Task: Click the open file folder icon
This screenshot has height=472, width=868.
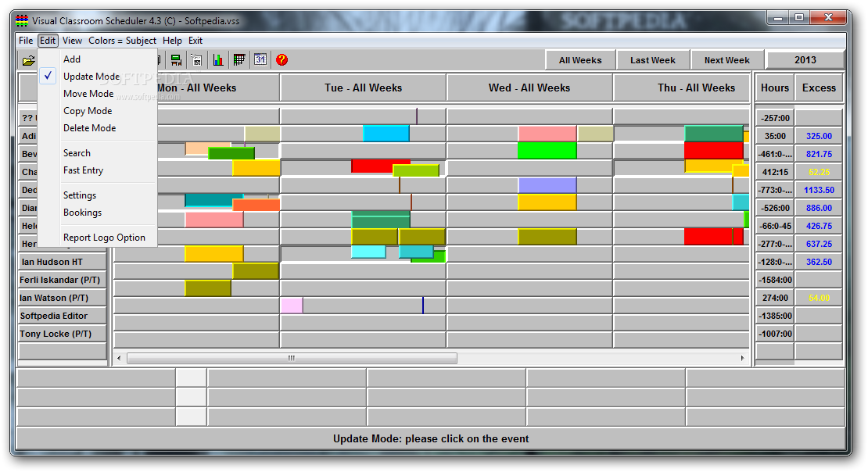Action: (28, 60)
